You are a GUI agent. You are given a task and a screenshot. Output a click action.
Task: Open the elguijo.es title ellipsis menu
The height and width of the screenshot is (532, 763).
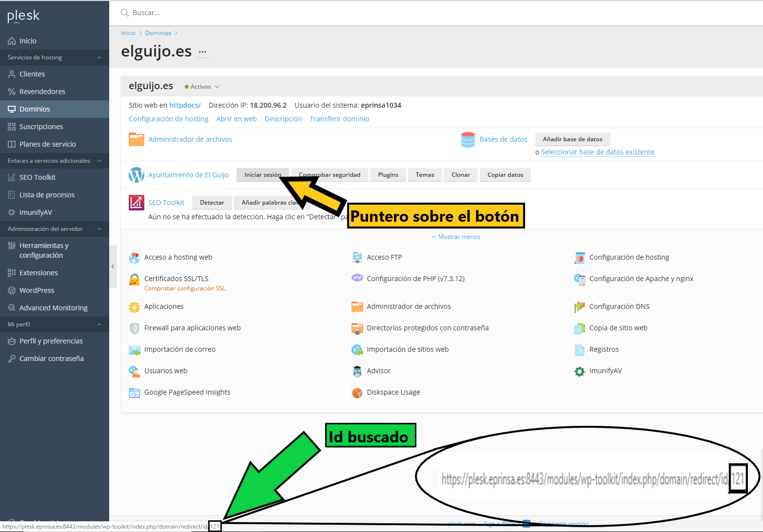click(202, 52)
